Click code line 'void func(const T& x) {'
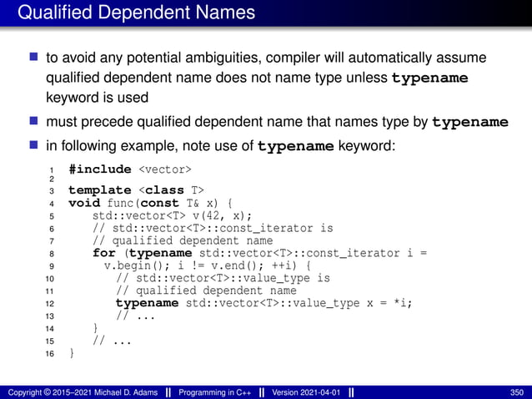 point(150,203)
